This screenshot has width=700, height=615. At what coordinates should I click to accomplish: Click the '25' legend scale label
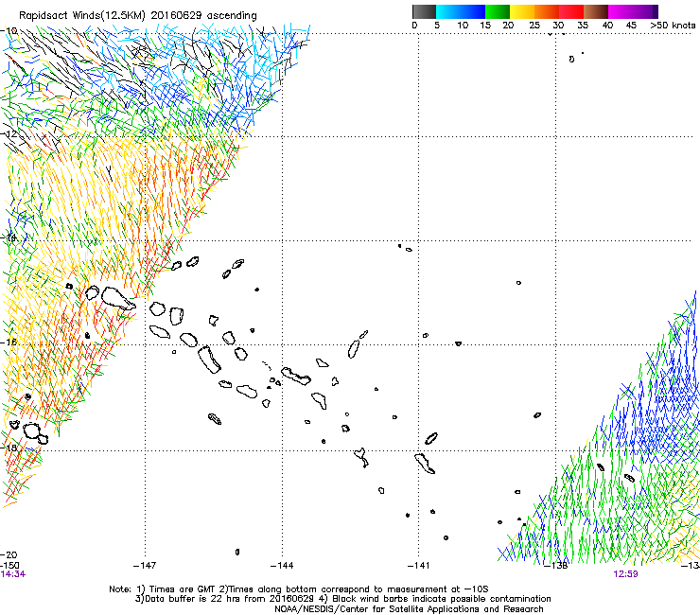click(x=534, y=26)
